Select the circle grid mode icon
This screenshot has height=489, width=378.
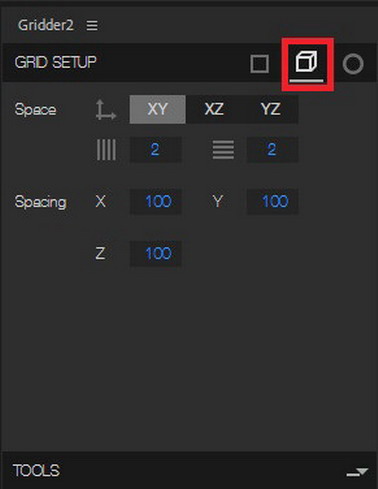(353, 64)
